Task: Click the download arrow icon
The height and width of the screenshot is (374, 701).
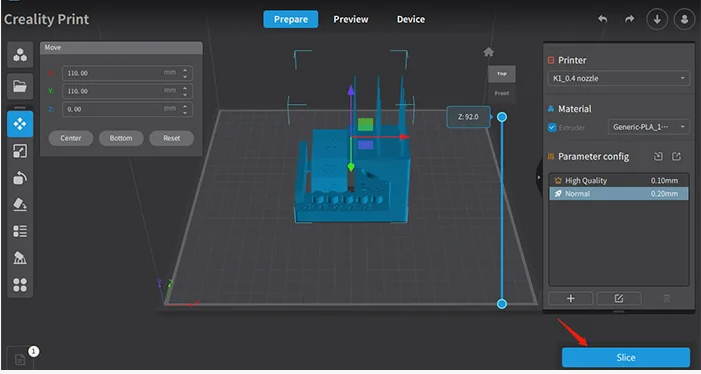Action: 657,20
